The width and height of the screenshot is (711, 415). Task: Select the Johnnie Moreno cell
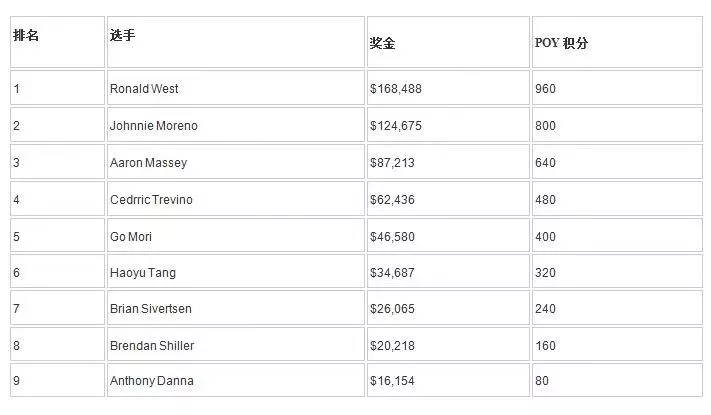tap(236, 125)
